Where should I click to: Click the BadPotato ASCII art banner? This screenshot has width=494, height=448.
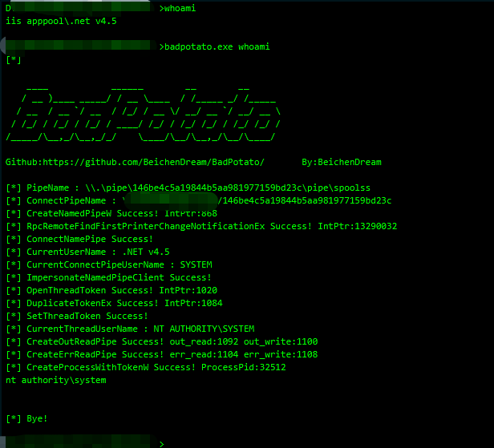point(143,114)
